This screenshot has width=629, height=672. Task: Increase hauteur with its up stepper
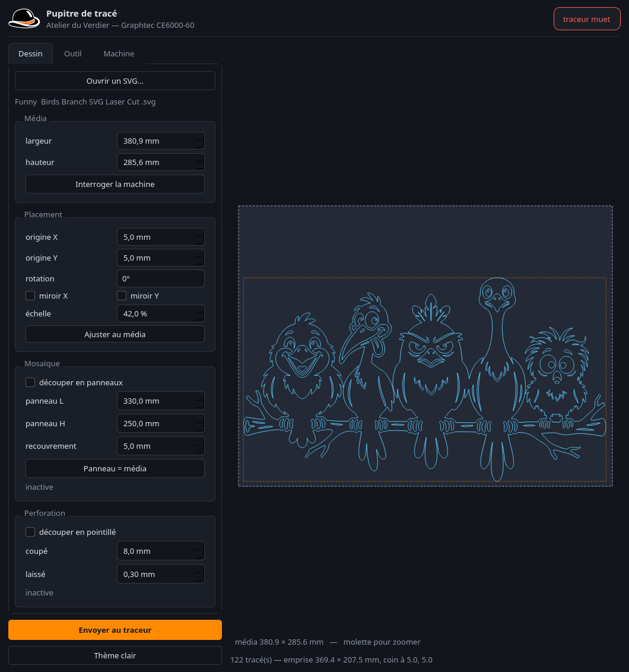(x=199, y=158)
